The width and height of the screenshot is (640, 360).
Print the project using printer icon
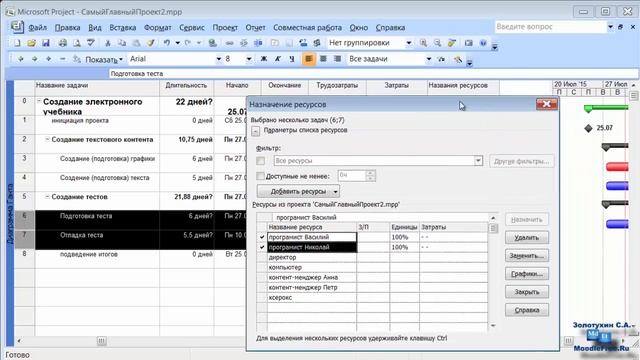point(62,43)
